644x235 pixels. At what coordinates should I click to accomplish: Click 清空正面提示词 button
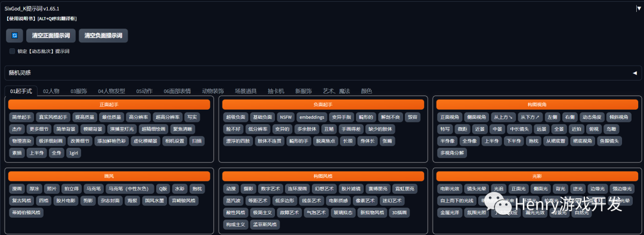point(51,36)
